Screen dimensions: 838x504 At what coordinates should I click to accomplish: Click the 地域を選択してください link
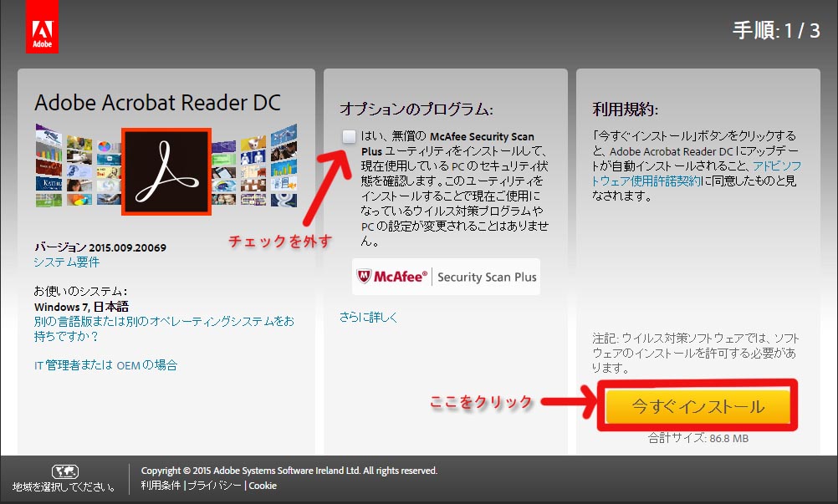pos(64,487)
